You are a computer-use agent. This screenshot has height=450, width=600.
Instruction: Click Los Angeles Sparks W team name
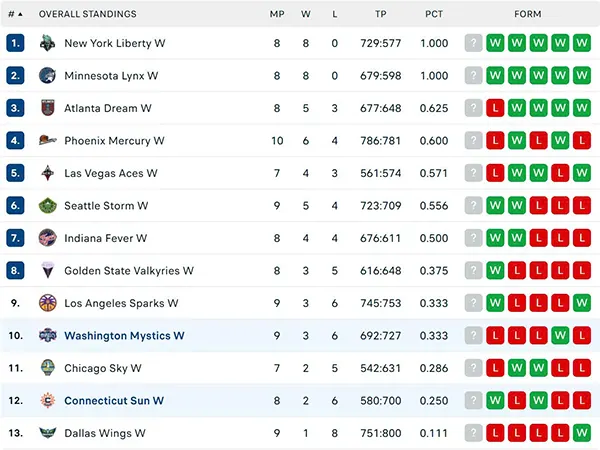121,303
